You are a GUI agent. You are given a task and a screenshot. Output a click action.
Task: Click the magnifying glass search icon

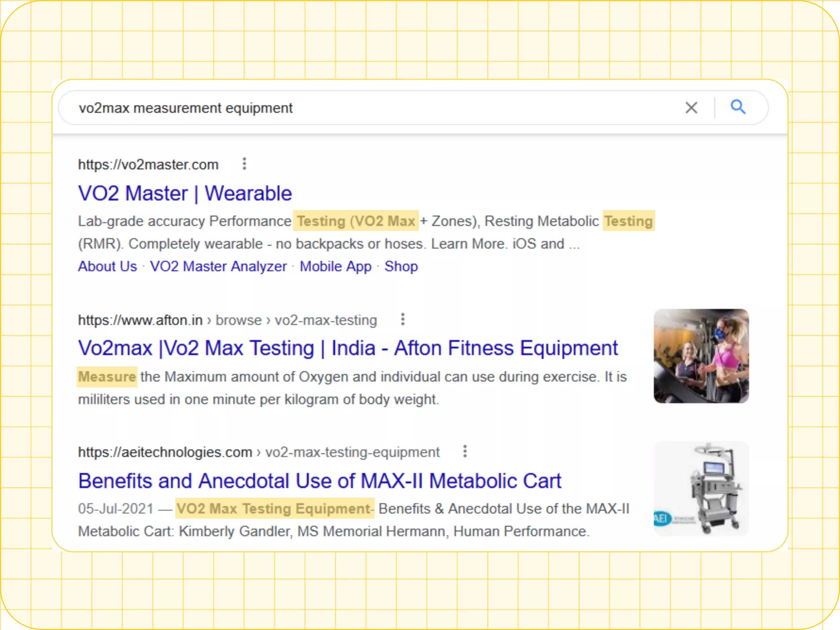[738, 108]
